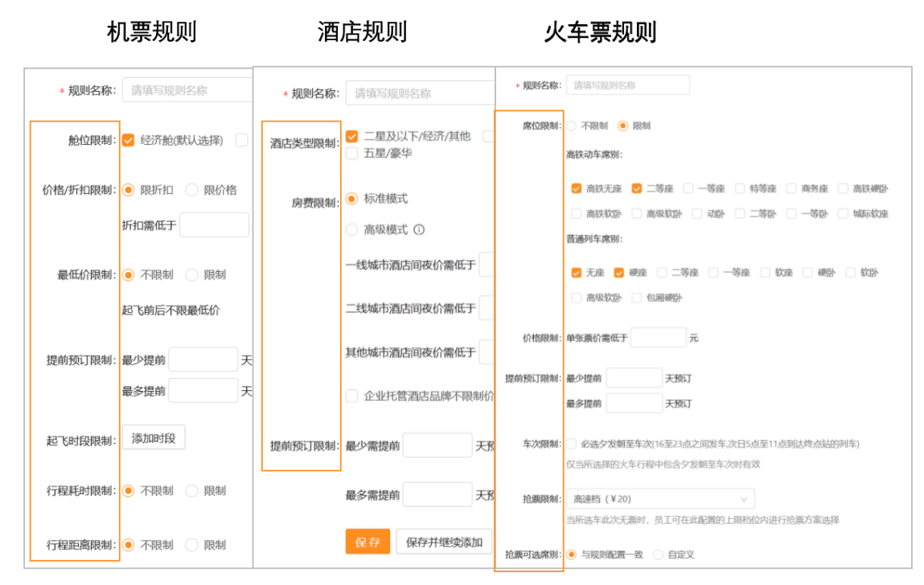Check 二等座 under 普通列车席别
Image resolution: width=924 pixels, height=585 pixels.
point(662,273)
